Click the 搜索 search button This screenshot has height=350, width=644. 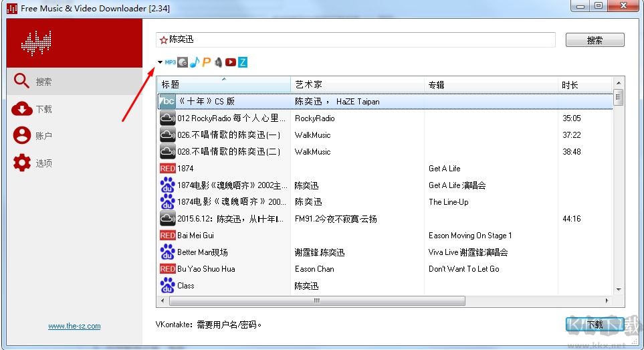click(595, 40)
